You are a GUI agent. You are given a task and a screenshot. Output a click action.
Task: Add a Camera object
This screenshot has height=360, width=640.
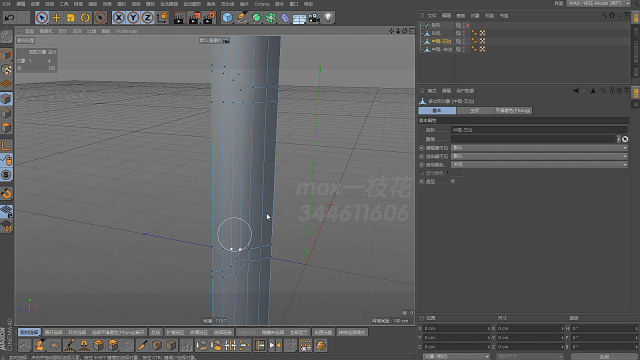click(314, 18)
